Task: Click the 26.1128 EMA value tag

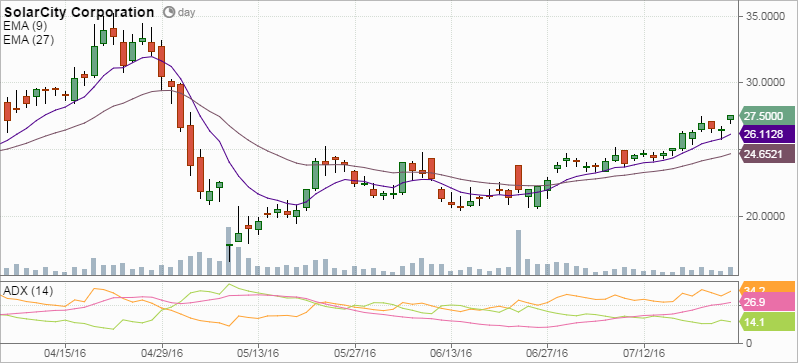Action: [x=767, y=134]
